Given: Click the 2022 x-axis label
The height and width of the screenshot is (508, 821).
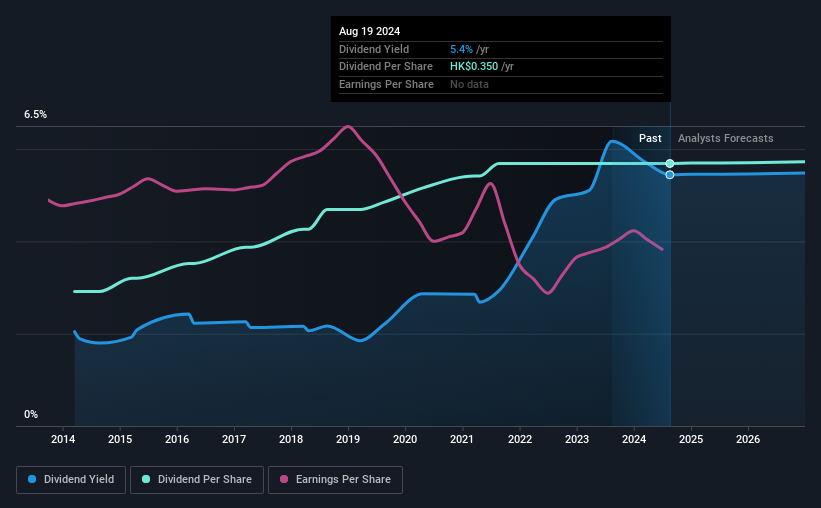Looking at the screenshot, I should [520, 439].
